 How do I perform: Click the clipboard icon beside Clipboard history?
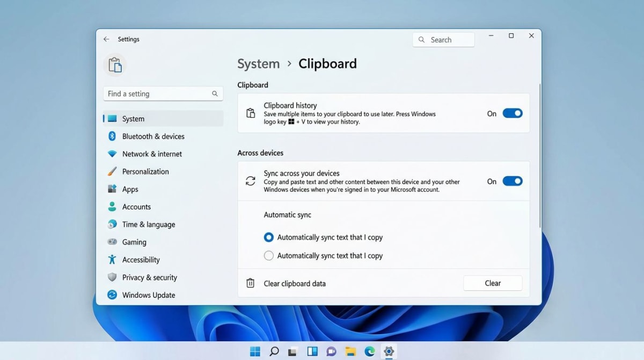pos(251,113)
